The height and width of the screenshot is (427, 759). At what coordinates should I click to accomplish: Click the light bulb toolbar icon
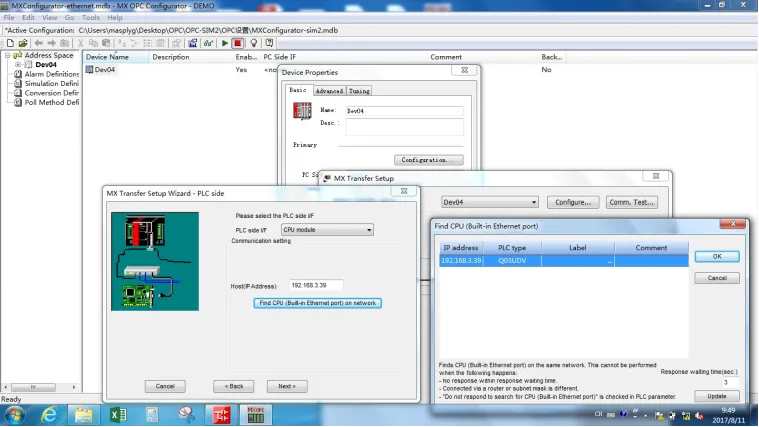(254, 43)
